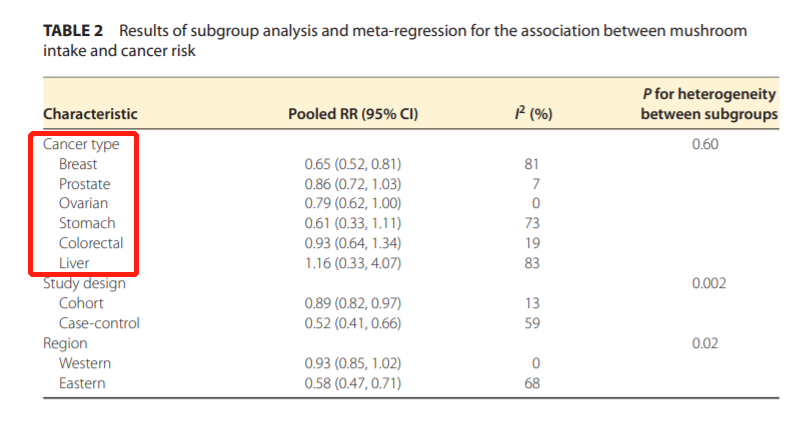
Task: Click the Liver row label
Action: [x=74, y=263]
